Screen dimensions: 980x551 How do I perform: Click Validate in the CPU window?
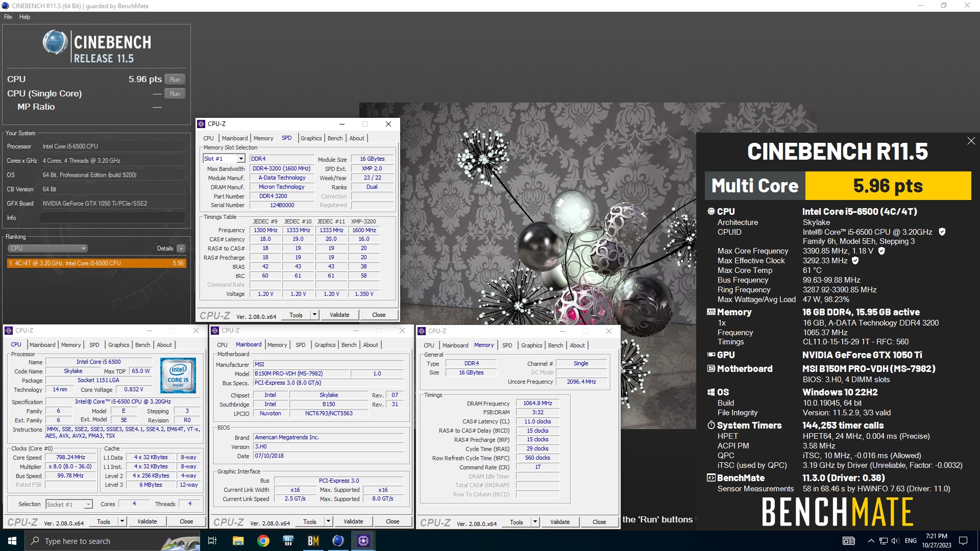[x=147, y=521]
